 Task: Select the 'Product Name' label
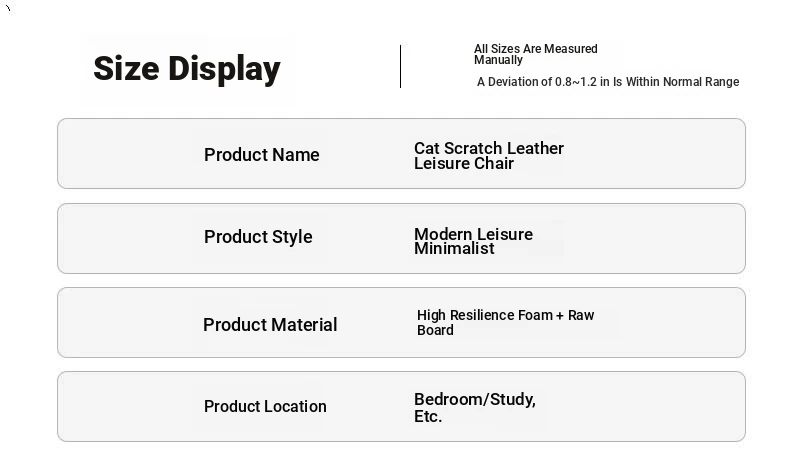261,155
